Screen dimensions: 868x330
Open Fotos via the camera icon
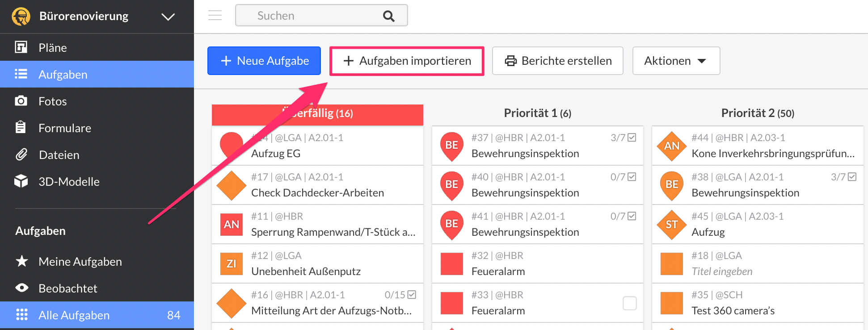[x=21, y=101]
